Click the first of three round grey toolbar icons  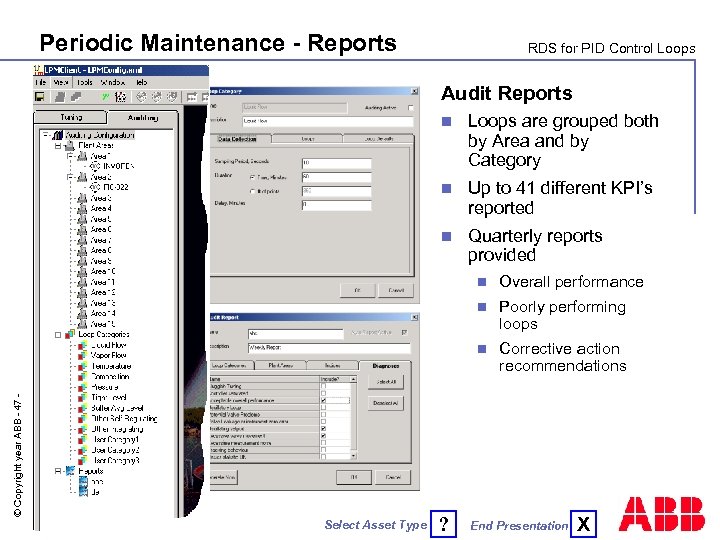[142, 97]
